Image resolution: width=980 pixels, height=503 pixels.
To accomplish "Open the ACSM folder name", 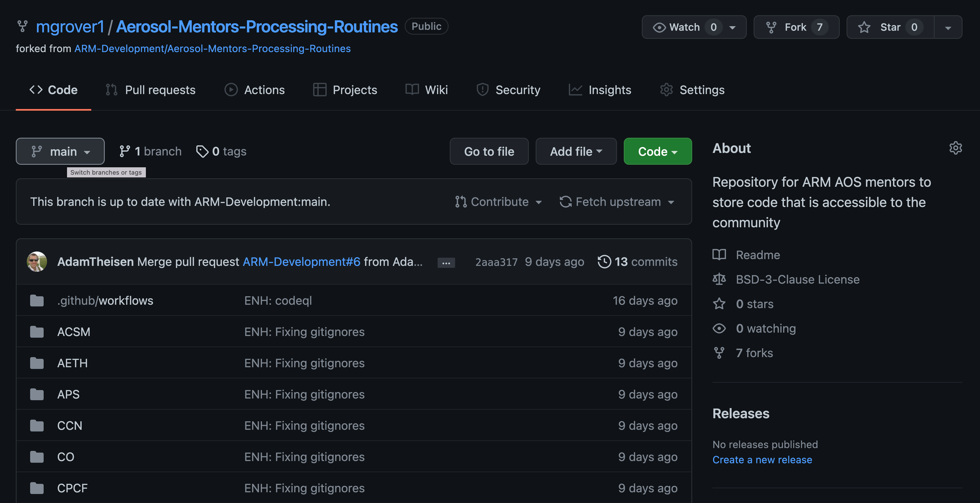I will click(74, 332).
